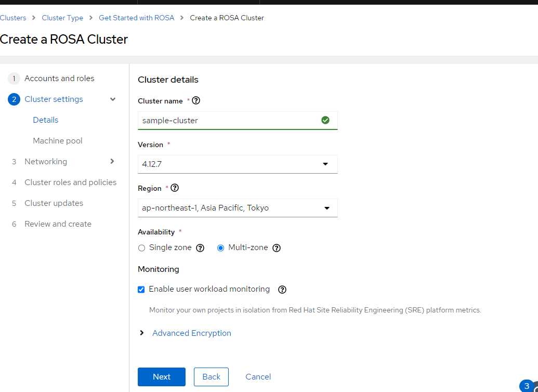Expand Networking step chevron
The width and height of the screenshot is (538, 392).
(112, 161)
